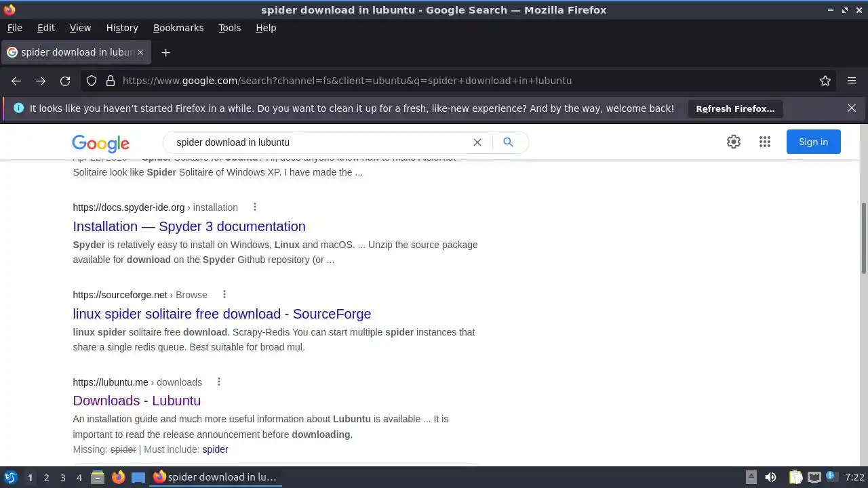868x488 pixels.
Task: Click the docs.spyder-ide.org breadcrumb URL
Action: pos(155,207)
